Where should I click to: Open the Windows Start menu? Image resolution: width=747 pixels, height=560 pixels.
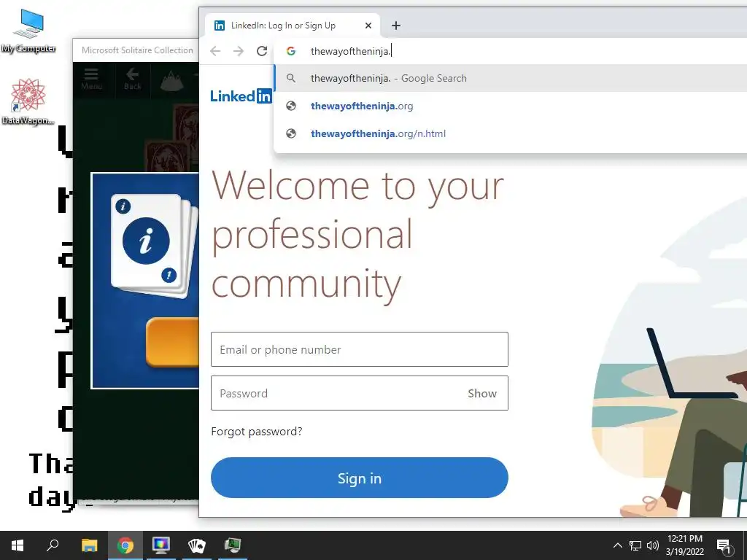(18, 545)
